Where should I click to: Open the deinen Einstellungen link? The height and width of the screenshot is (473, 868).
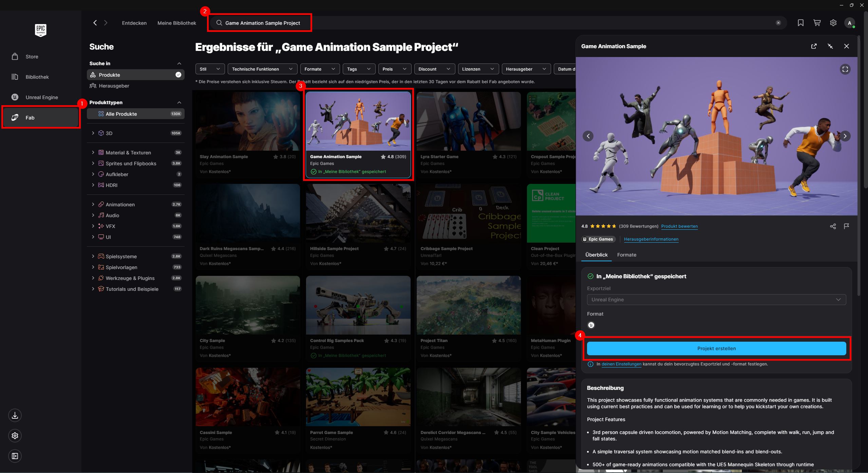click(x=621, y=364)
